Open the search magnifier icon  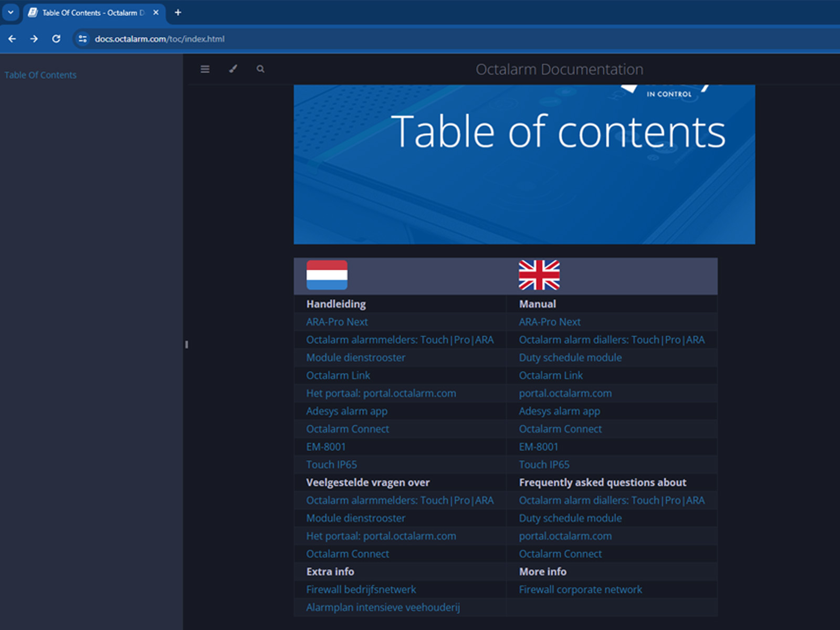click(260, 69)
